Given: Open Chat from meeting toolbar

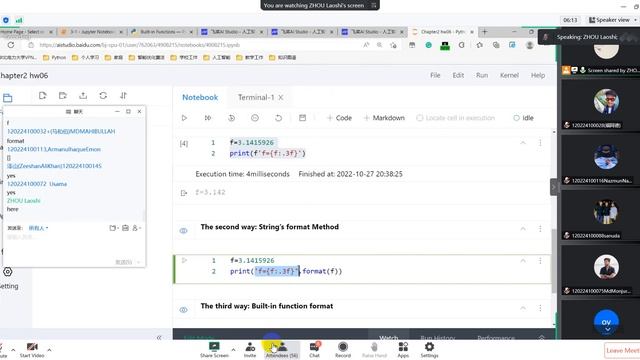Looking at the screenshot, I should 314,350.
